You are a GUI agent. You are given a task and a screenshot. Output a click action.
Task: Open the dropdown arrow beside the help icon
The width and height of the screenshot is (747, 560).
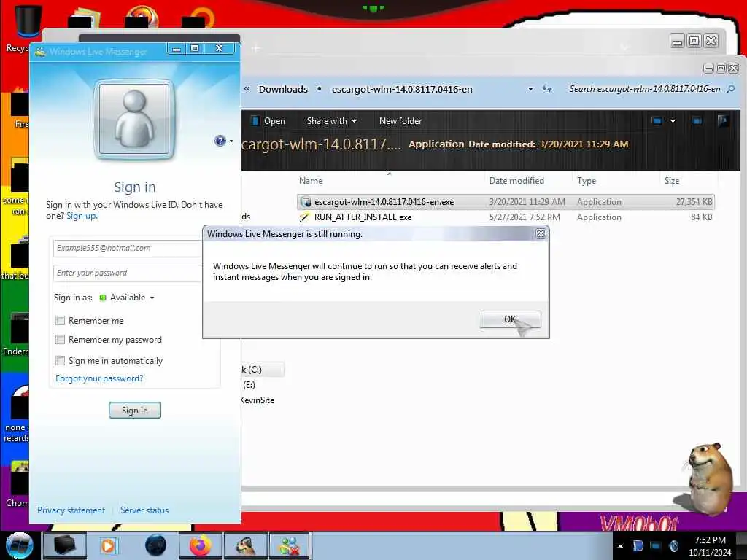click(x=231, y=141)
